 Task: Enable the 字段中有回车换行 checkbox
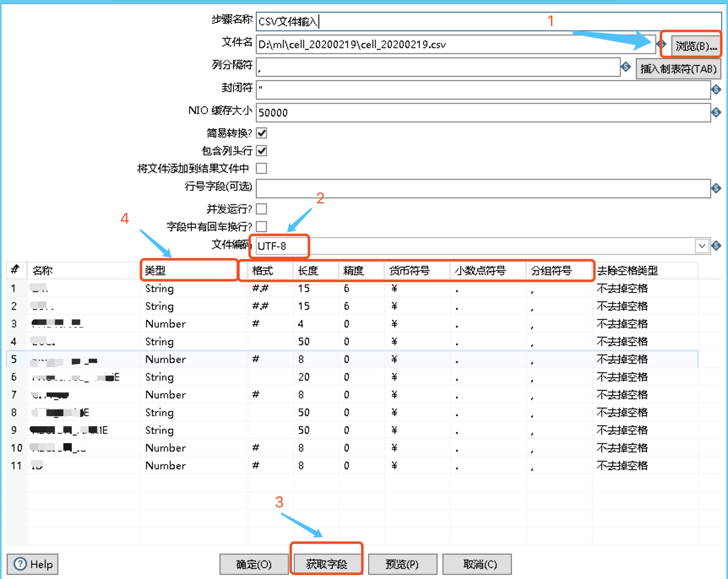pyautogui.click(x=261, y=227)
